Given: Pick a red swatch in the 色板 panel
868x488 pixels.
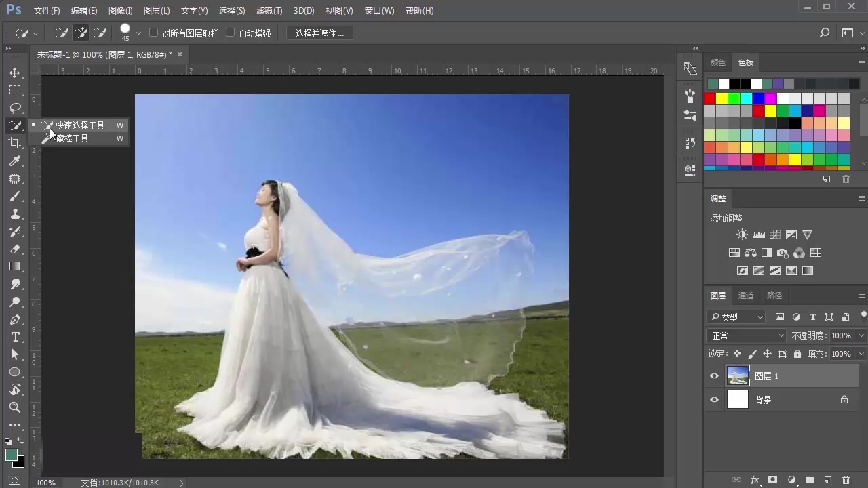Looking at the screenshot, I should [709, 98].
